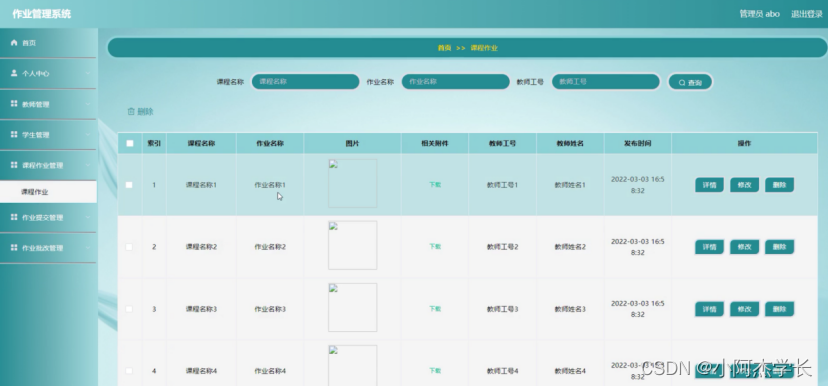Click the 教师姓名1 cell
The width and height of the screenshot is (828, 387).
pyautogui.click(x=570, y=185)
